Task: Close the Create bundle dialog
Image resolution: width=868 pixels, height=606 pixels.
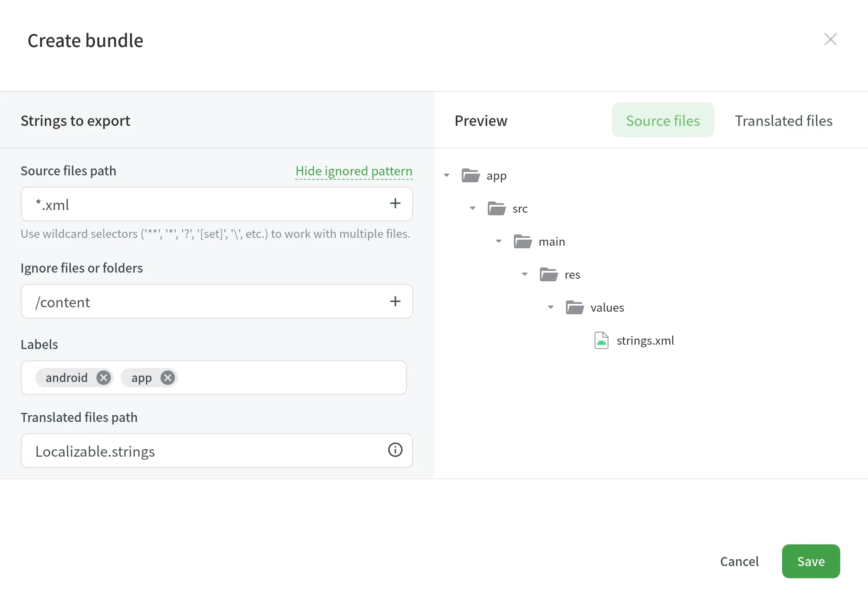Action: pyautogui.click(x=830, y=39)
